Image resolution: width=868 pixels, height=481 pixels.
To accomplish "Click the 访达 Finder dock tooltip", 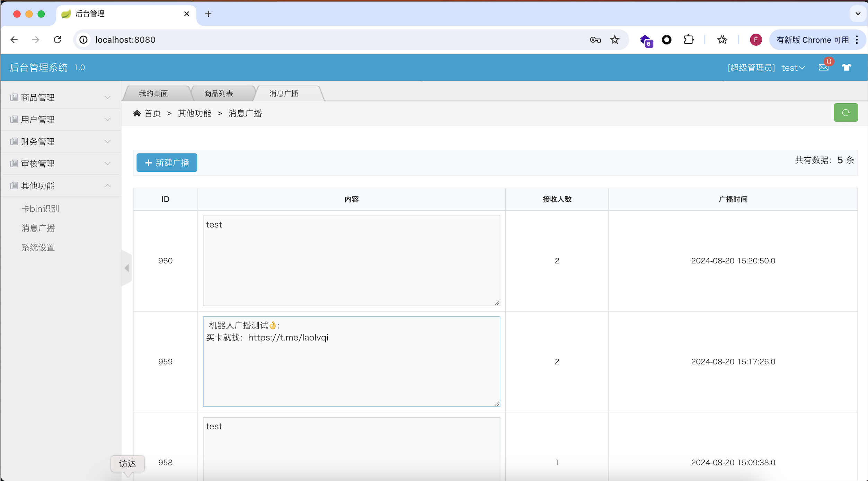I will click(128, 464).
